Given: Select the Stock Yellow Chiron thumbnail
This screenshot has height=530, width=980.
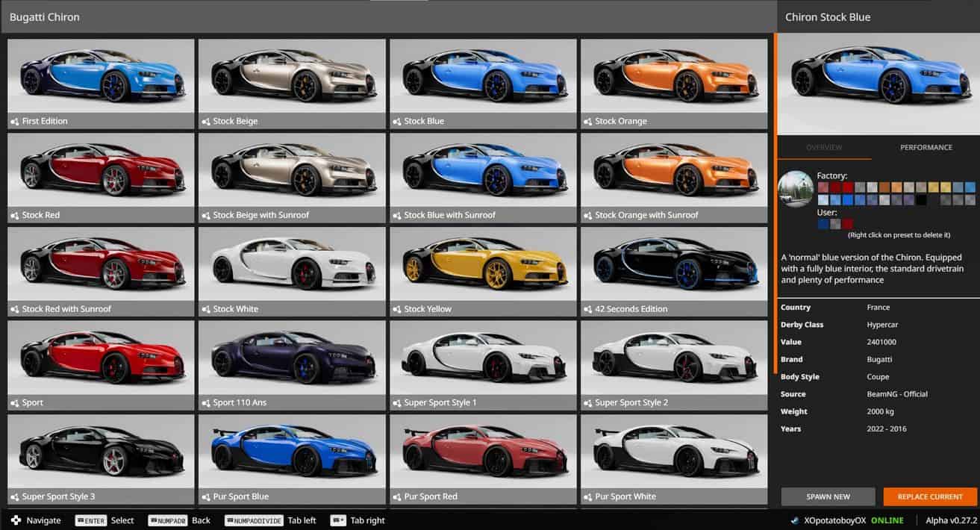Looking at the screenshot, I should pos(483,265).
